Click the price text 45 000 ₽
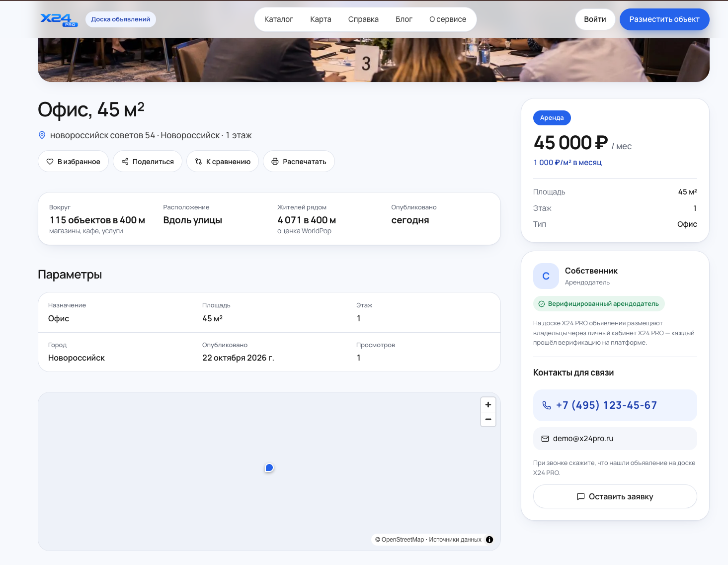The height and width of the screenshot is (565, 728). click(570, 143)
